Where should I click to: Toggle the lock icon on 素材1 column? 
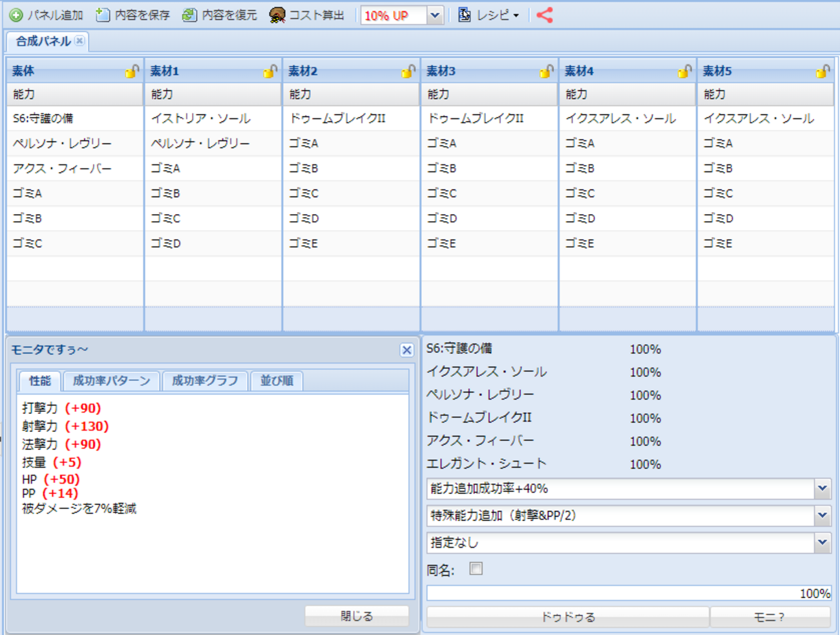(270, 71)
